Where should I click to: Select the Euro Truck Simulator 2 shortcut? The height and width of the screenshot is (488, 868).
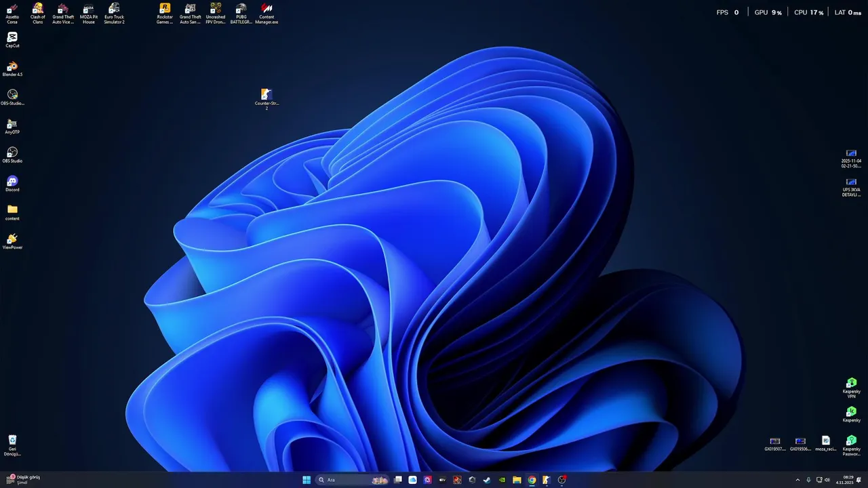(114, 14)
